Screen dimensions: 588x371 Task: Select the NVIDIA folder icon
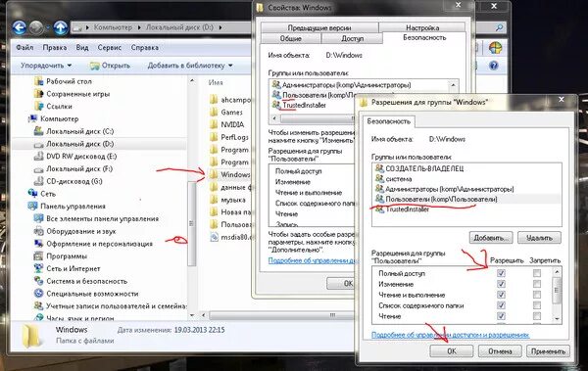(x=214, y=124)
